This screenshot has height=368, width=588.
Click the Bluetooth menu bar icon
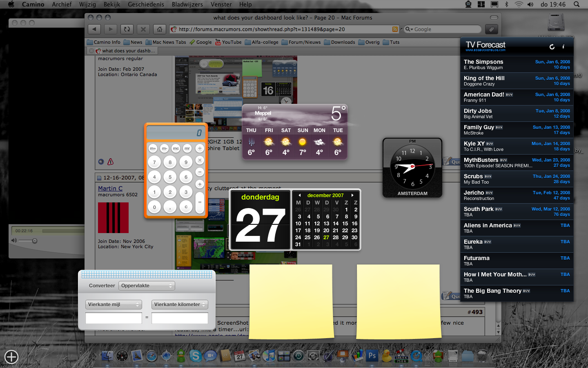tap(507, 4)
